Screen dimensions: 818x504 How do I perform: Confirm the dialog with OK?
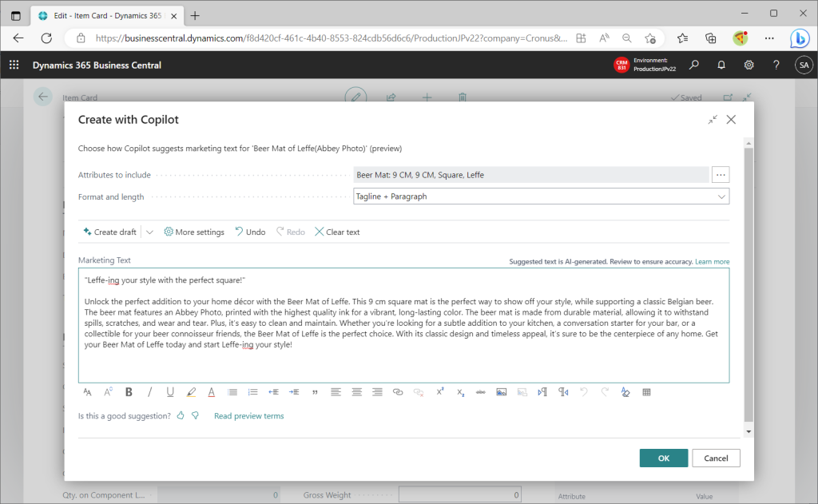click(664, 458)
